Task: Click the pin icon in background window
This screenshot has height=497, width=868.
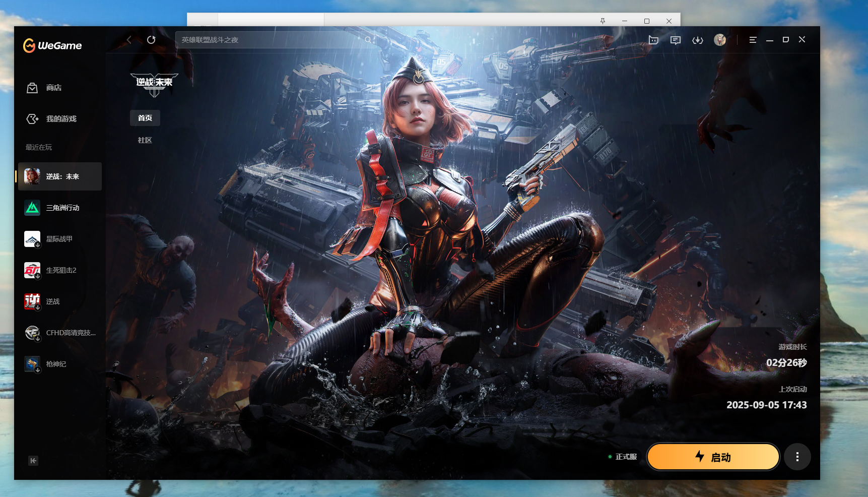Action: (x=603, y=21)
